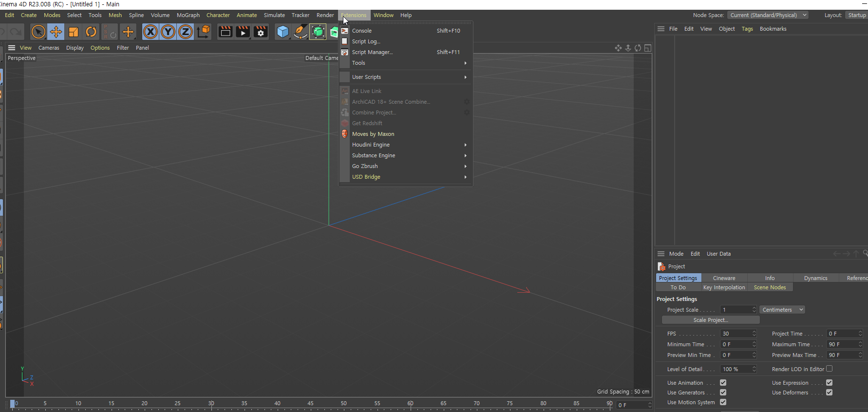
Task: Switch to Cineware tab
Action: (x=724, y=278)
